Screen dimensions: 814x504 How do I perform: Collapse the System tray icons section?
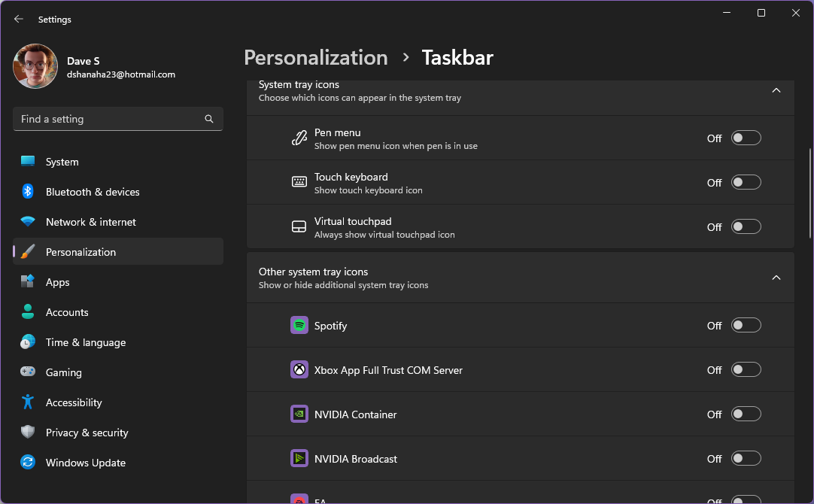(776, 90)
